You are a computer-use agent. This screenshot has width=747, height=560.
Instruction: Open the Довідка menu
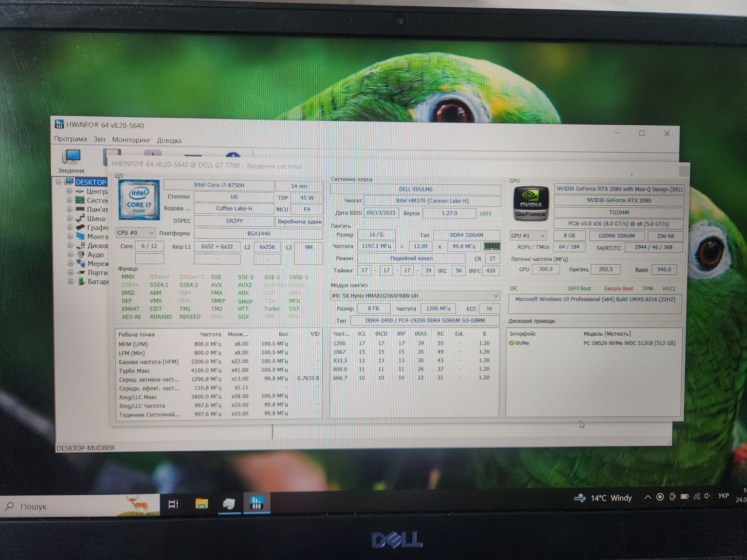coord(169,140)
